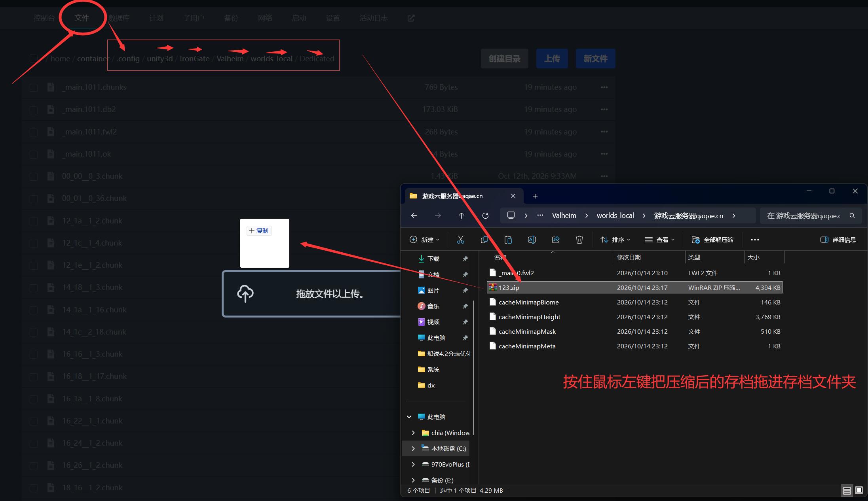868x501 pixels.
Task: Open the 查看 view dropdown
Action: coord(659,240)
